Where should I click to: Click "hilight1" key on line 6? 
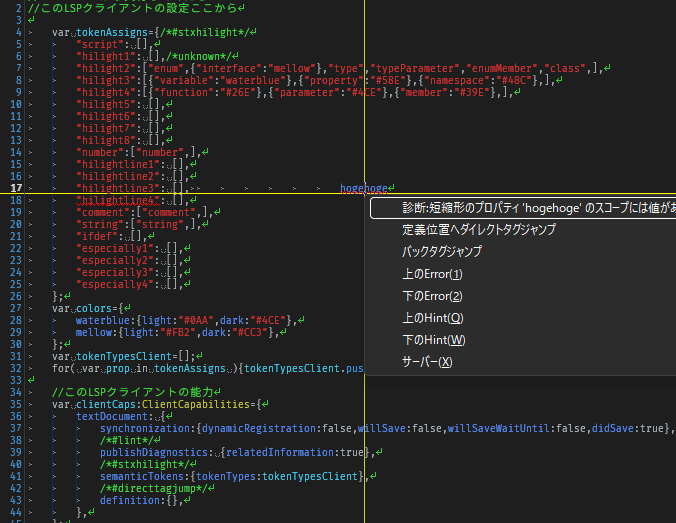[106, 56]
